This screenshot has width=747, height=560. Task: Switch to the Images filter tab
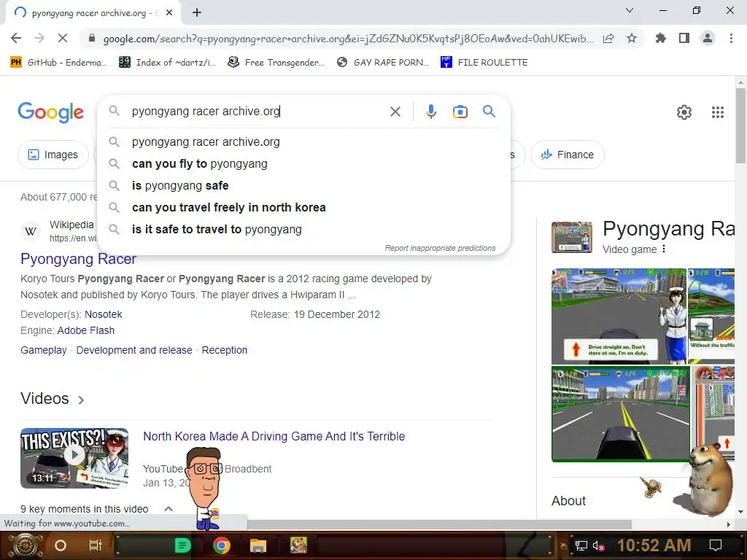53,155
